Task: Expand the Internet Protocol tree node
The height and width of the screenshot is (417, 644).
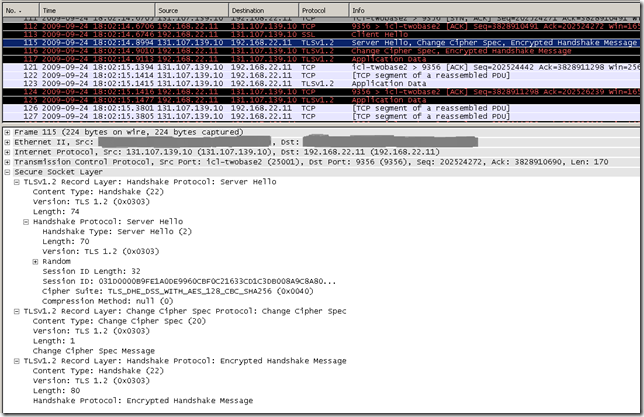Action: coord(7,152)
